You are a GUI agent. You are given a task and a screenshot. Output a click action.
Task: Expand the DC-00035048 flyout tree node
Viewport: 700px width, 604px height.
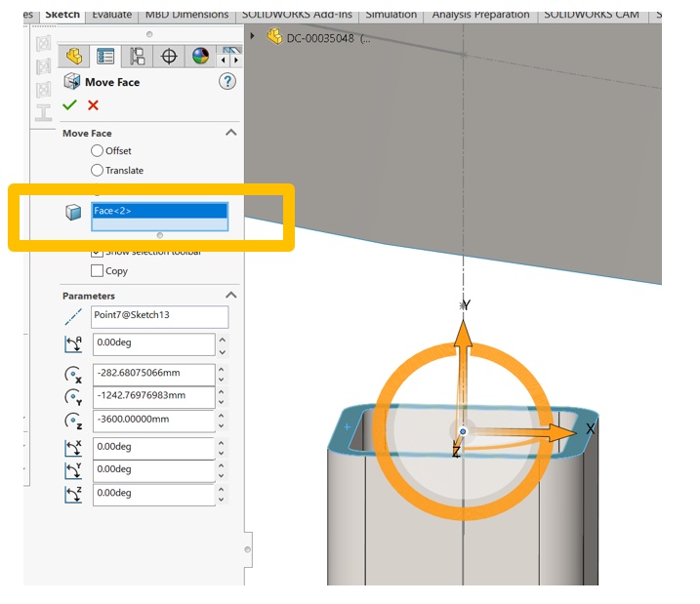[252, 36]
